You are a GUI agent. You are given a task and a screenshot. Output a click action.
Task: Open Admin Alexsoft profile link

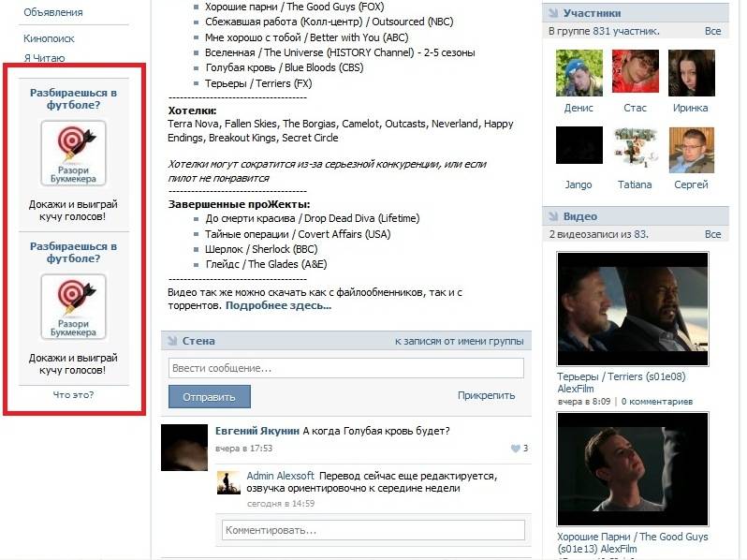point(280,476)
